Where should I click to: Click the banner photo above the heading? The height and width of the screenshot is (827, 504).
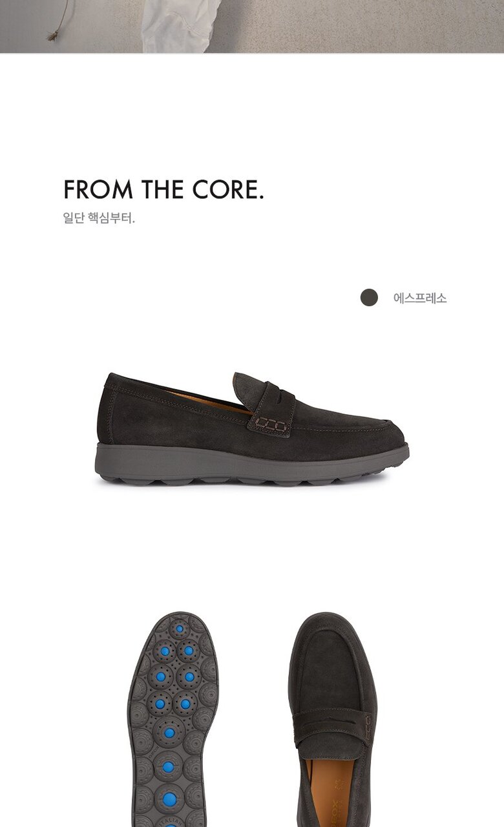coord(252,26)
